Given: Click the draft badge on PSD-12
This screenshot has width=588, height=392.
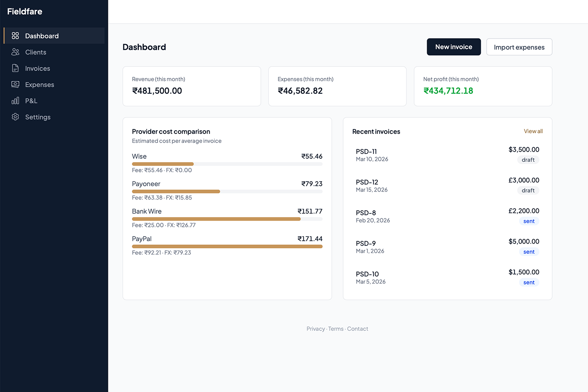Looking at the screenshot, I should 528,190.
